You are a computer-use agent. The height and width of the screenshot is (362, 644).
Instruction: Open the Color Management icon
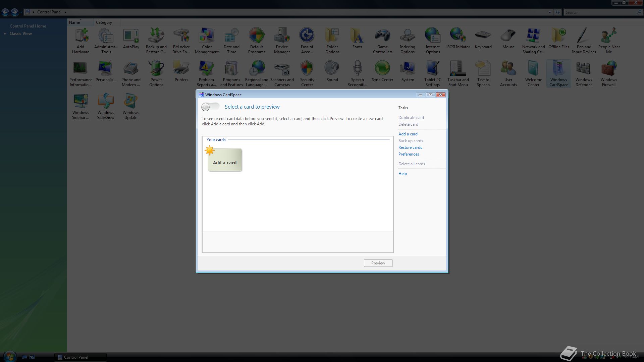point(207,41)
